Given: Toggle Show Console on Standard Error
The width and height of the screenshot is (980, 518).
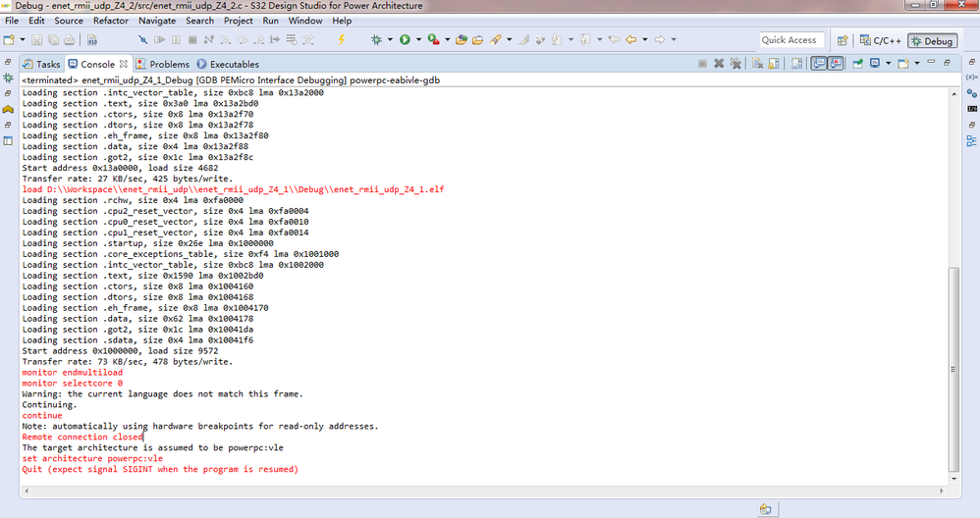Looking at the screenshot, I should pyautogui.click(x=836, y=64).
